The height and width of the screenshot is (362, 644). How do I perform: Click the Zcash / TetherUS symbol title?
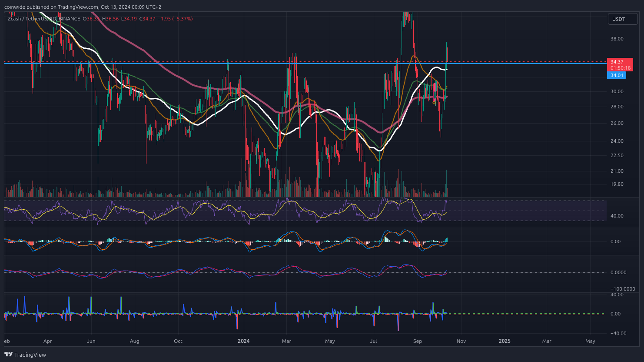(27, 19)
